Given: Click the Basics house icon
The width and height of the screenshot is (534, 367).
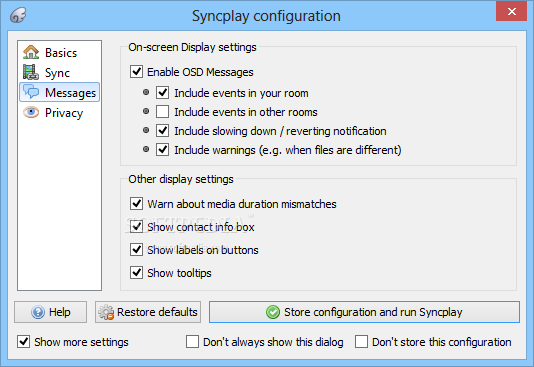Looking at the screenshot, I should [31, 52].
